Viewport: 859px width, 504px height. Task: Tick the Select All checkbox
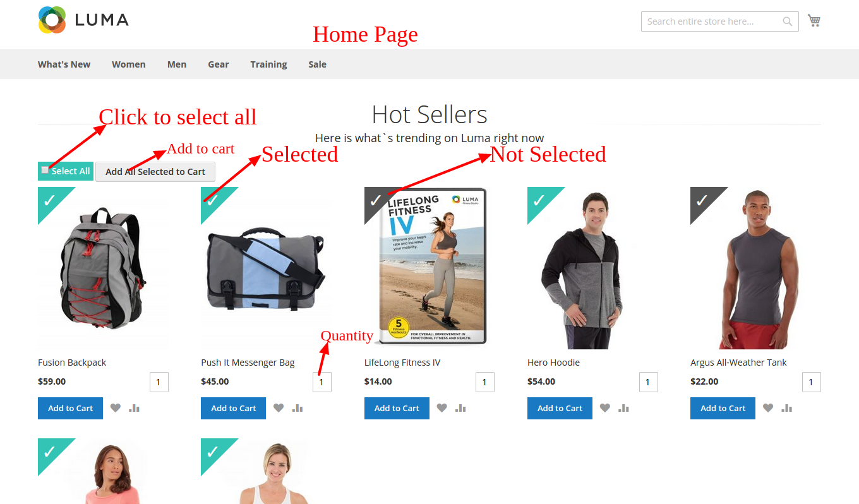point(45,170)
